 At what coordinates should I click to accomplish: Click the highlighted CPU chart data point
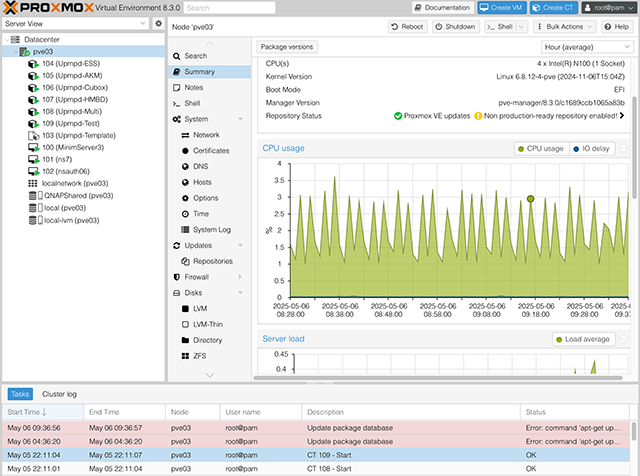click(531, 199)
